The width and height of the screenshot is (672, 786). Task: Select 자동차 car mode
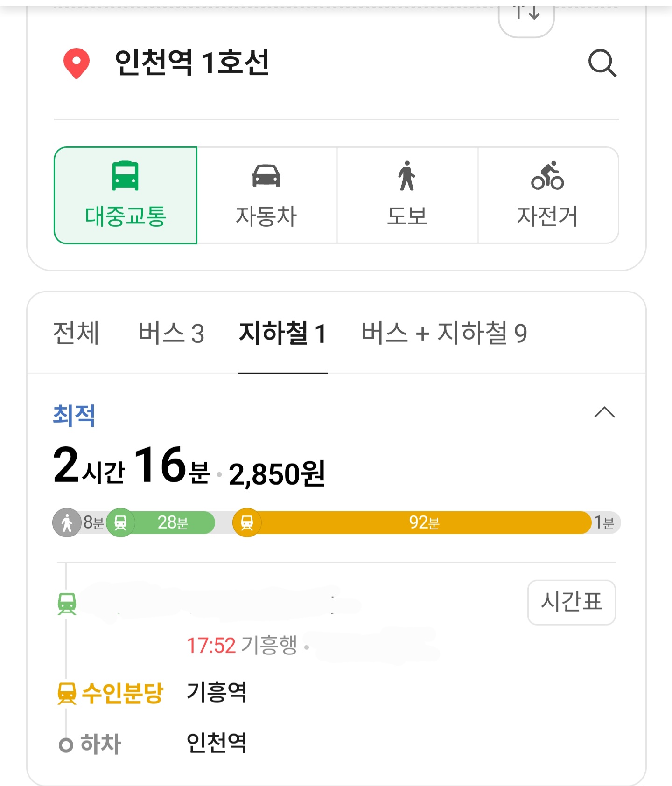tap(266, 195)
